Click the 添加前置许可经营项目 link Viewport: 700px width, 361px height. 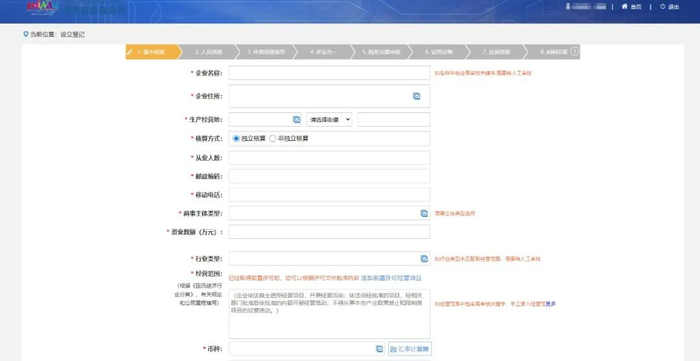(391, 278)
